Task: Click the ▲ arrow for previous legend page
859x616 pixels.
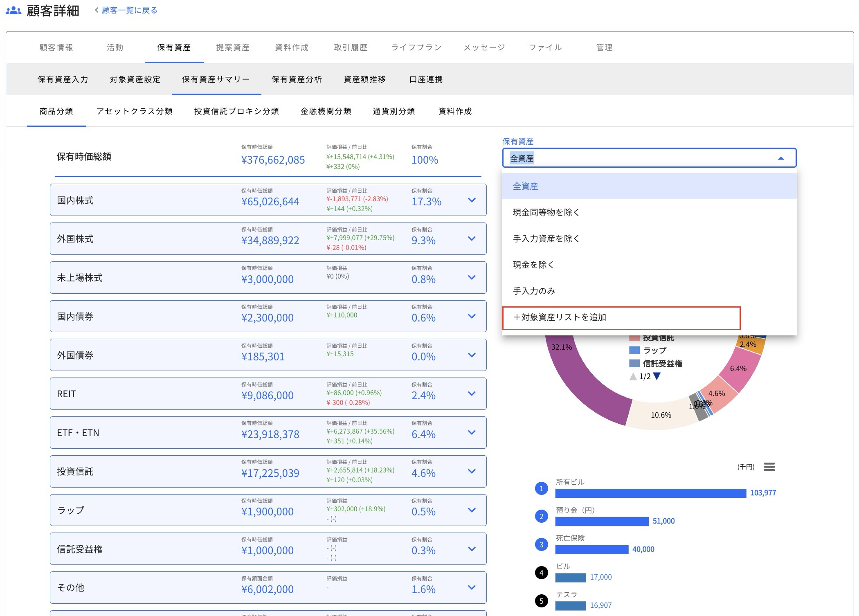Action: 633,376
